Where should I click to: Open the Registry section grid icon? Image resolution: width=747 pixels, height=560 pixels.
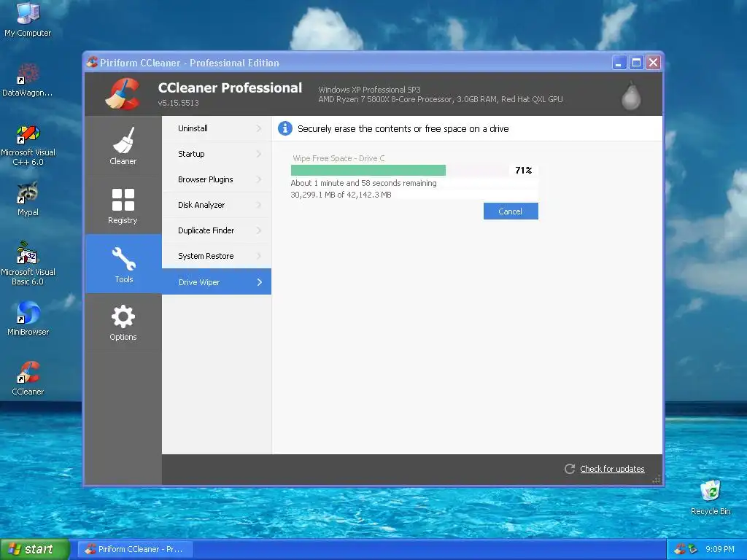coord(123,200)
